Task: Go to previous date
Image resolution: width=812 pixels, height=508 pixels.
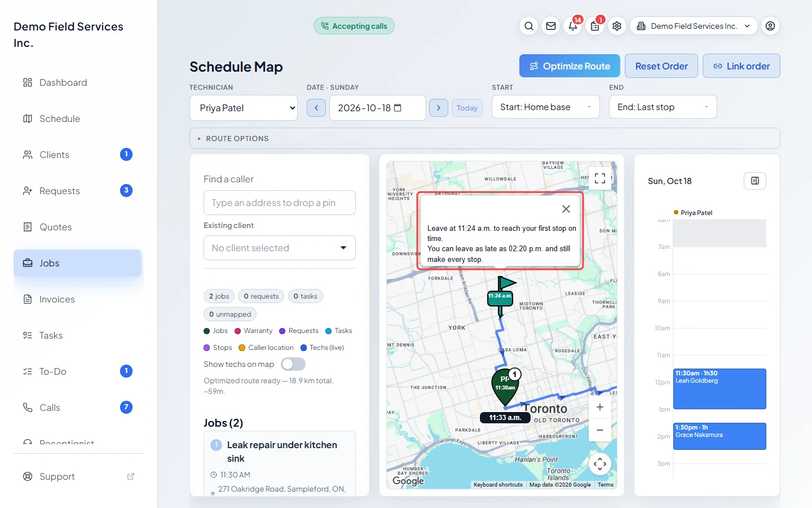Action: [316, 108]
